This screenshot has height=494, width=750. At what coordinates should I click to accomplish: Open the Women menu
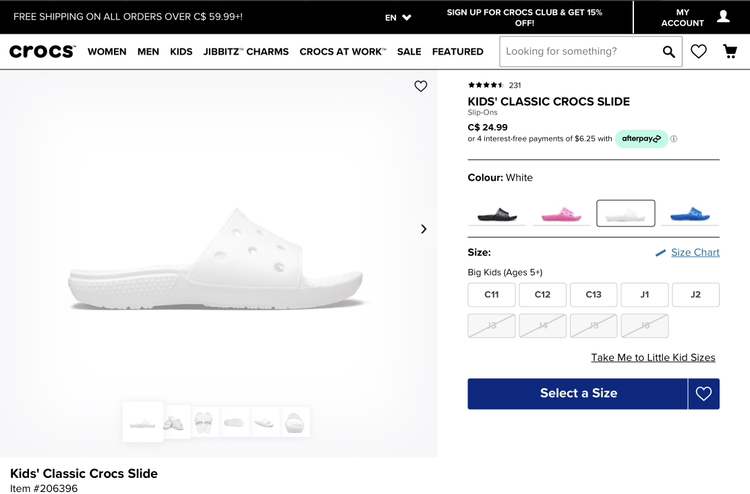[107, 52]
